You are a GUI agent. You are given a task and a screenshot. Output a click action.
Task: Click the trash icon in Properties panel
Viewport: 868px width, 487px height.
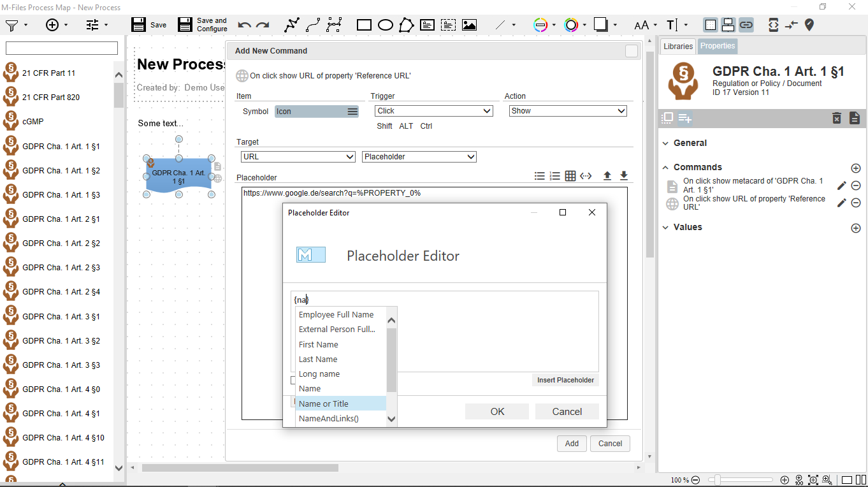837,118
